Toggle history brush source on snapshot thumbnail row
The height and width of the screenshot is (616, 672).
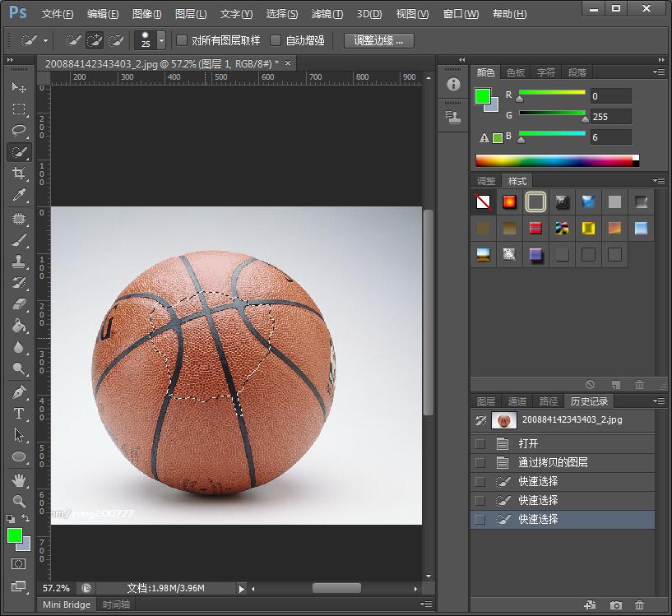coord(480,420)
